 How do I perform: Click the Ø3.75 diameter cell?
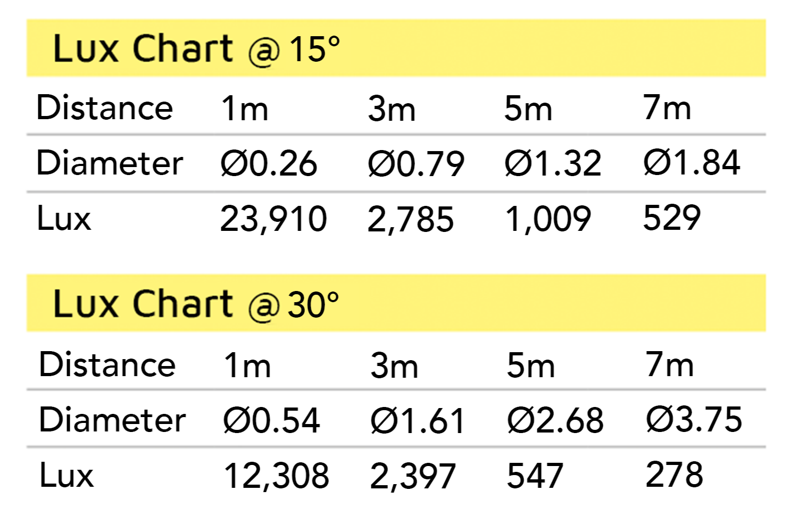click(x=694, y=419)
